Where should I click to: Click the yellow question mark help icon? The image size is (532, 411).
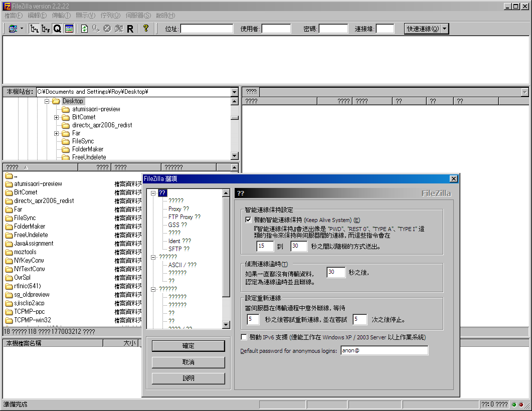pos(146,29)
